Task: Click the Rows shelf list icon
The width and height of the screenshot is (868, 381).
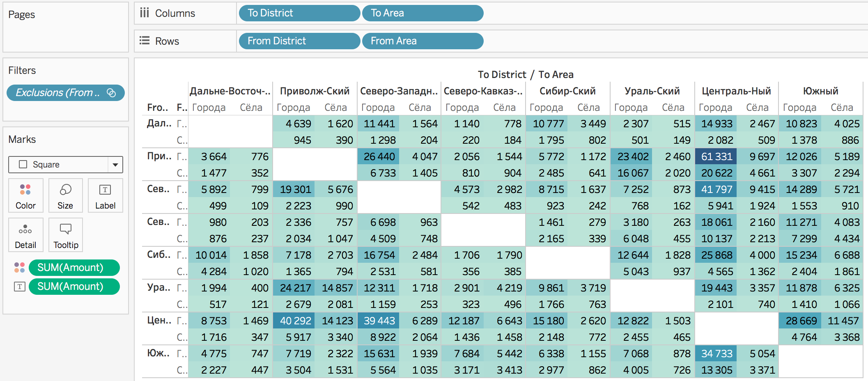Action: pyautogui.click(x=144, y=41)
